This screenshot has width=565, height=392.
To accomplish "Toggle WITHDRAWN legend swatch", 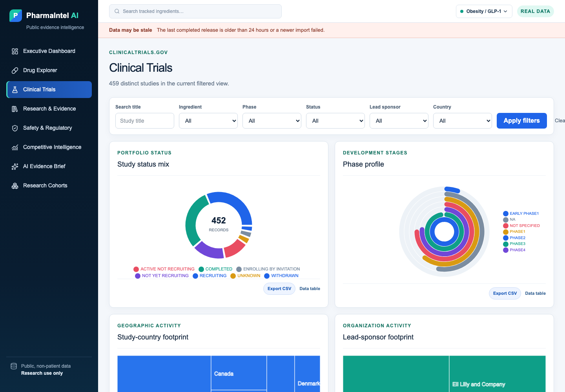I will [x=267, y=276].
